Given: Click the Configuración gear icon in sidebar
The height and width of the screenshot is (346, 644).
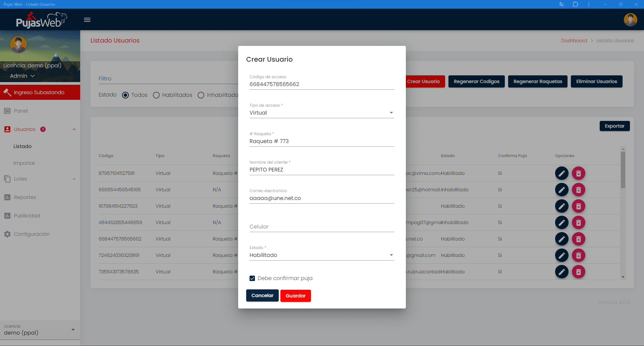Looking at the screenshot, I should pos(7,234).
